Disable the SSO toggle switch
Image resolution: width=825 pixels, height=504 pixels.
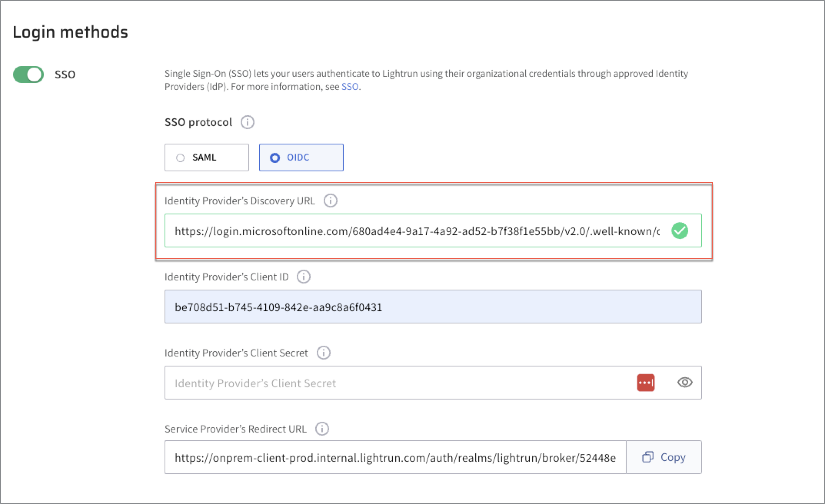click(x=28, y=75)
